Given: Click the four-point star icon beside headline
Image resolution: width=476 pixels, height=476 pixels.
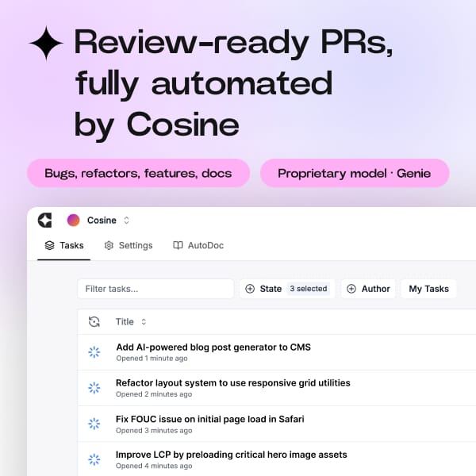Looking at the screenshot, I should pyautogui.click(x=46, y=43).
